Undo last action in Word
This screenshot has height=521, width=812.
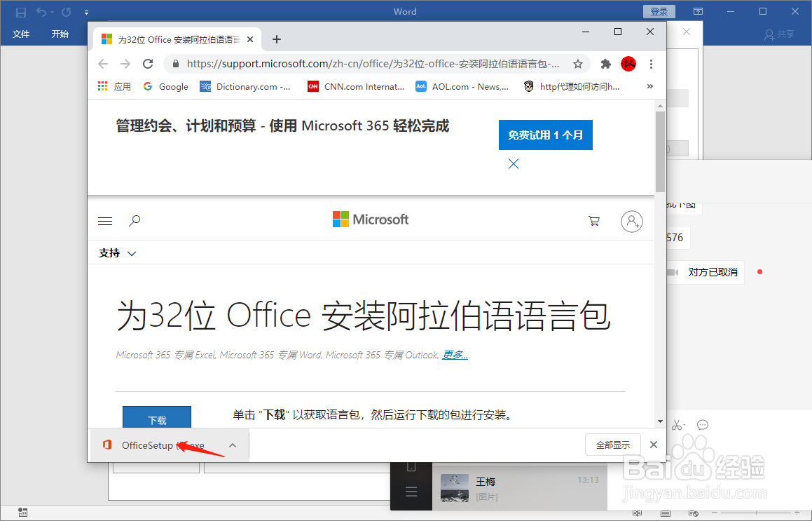41,12
